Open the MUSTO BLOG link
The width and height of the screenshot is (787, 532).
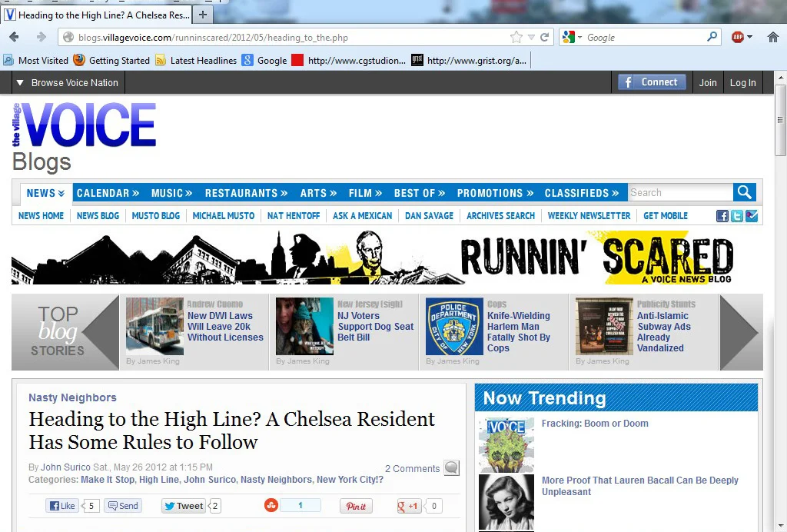(x=155, y=216)
